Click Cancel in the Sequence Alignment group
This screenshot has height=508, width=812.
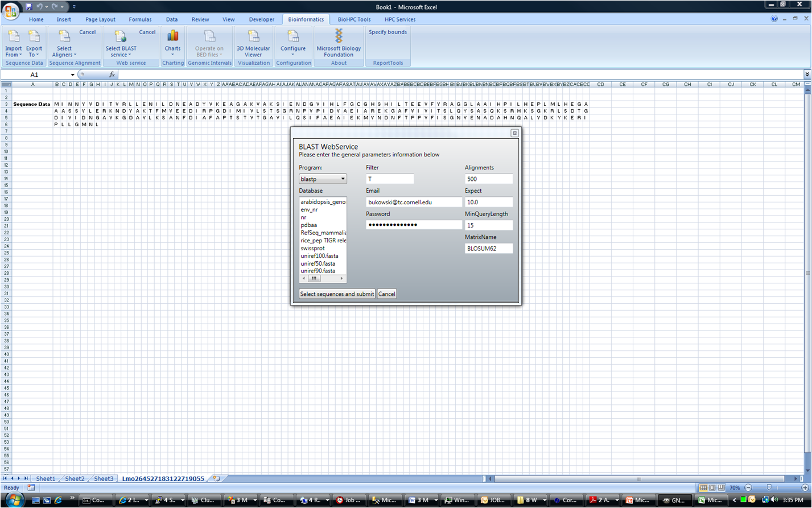(x=87, y=32)
